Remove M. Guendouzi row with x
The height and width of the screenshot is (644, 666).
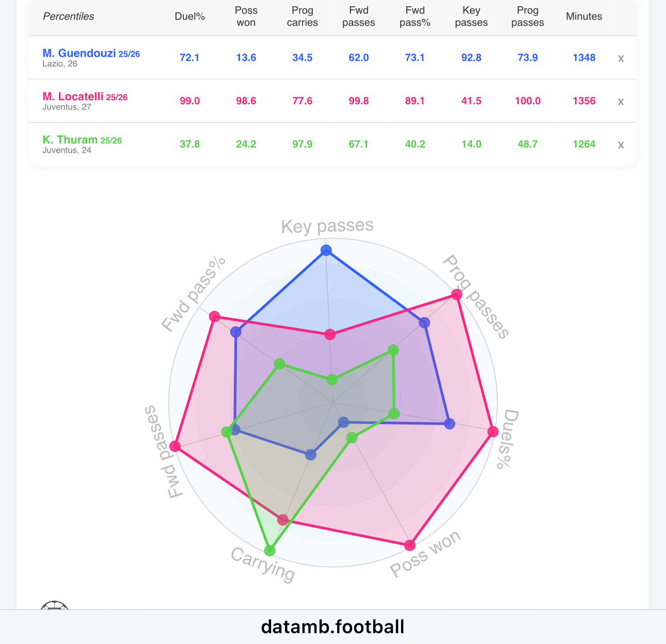621,58
